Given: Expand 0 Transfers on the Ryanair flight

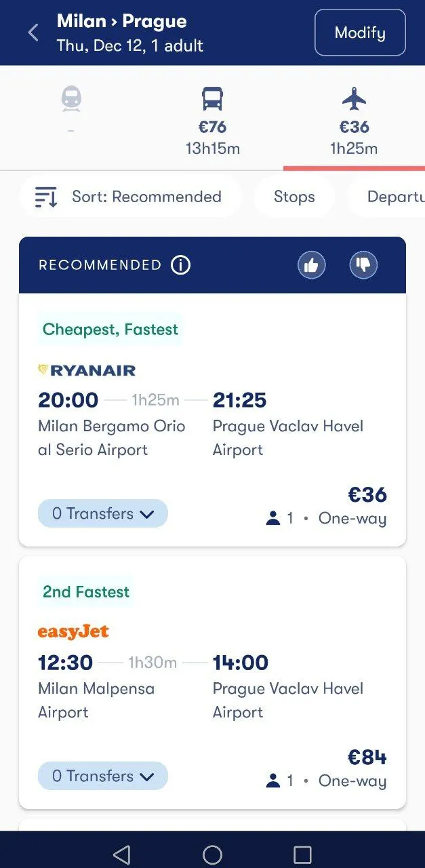Looking at the screenshot, I should tap(103, 513).
